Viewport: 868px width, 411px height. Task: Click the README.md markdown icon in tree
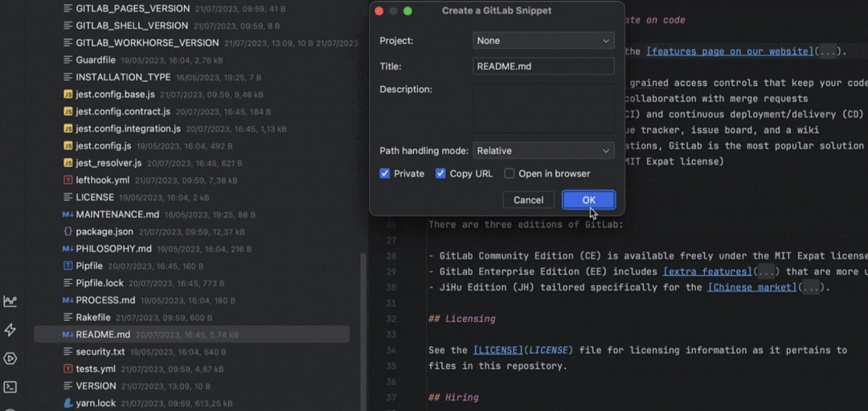(x=68, y=335)
